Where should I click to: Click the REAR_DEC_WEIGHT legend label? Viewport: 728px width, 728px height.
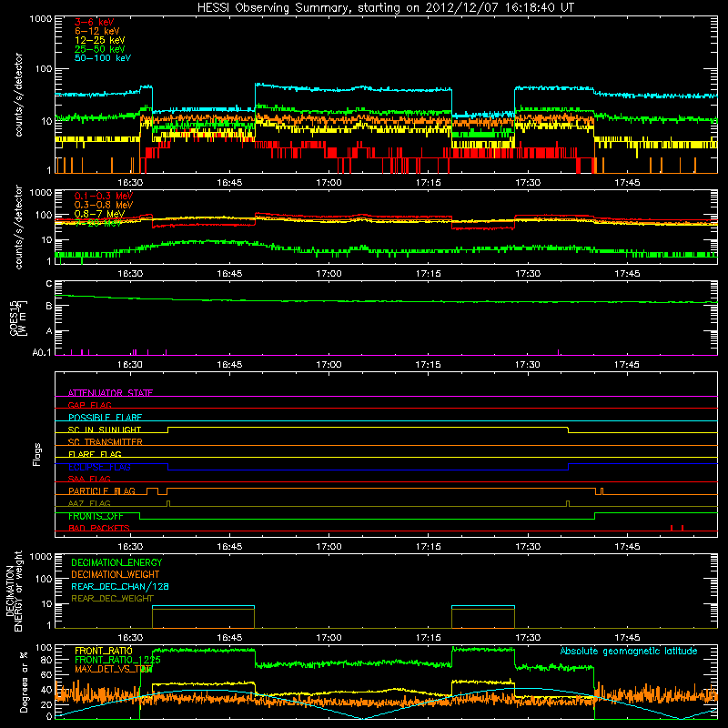(112, 599)
